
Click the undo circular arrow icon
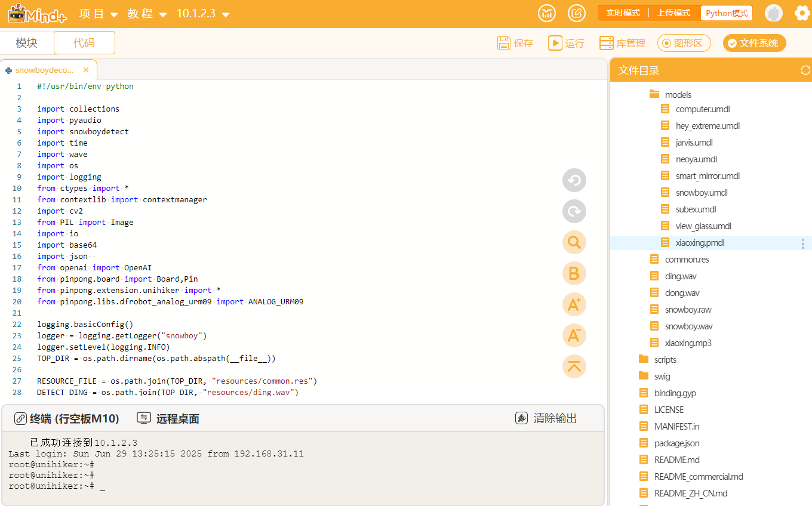coord(574,180)
